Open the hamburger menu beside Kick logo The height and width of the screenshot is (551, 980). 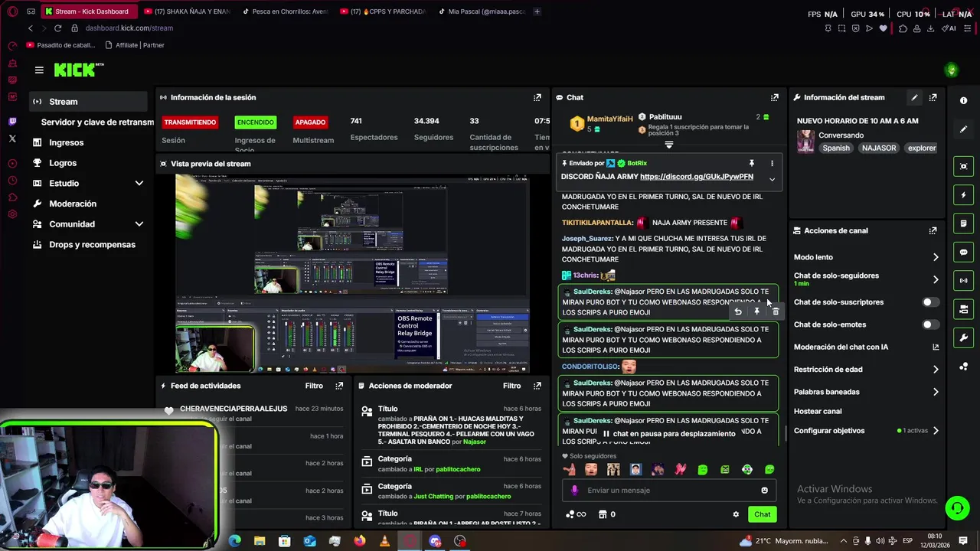pyautogui.click(x=39, y=70)
